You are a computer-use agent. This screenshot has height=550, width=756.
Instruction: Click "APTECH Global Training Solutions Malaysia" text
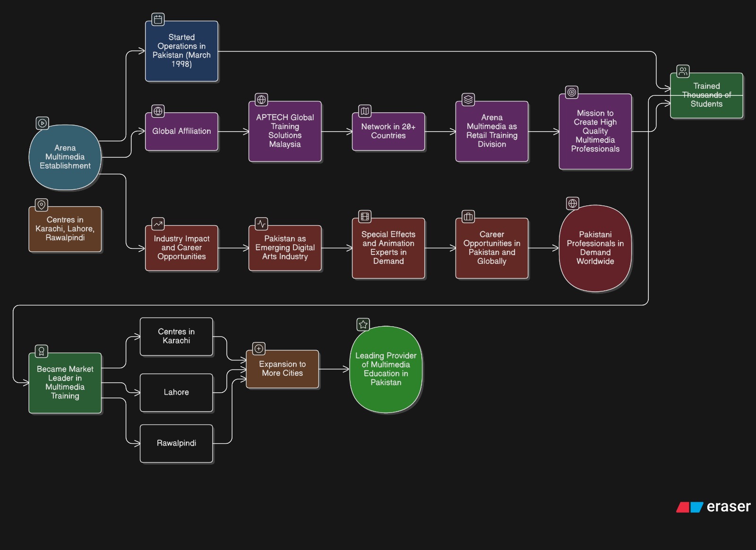click(x=285, y=131)
